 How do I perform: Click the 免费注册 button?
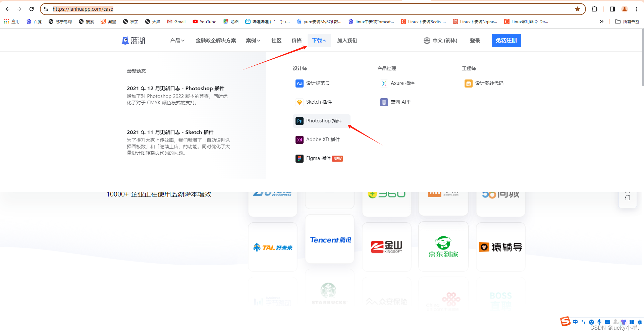(506, 41)
